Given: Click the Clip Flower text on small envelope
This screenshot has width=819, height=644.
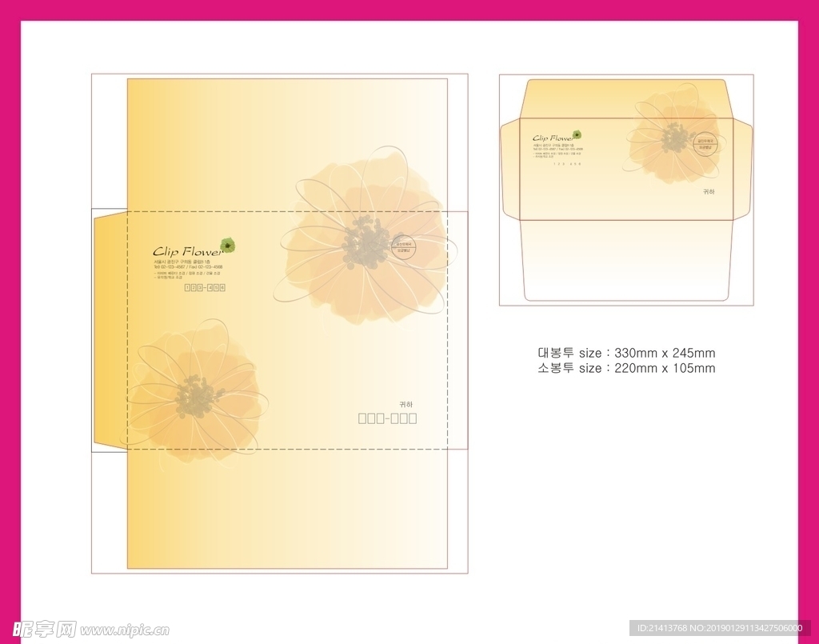Looking at the screenshot, I should tap(553, 138).
